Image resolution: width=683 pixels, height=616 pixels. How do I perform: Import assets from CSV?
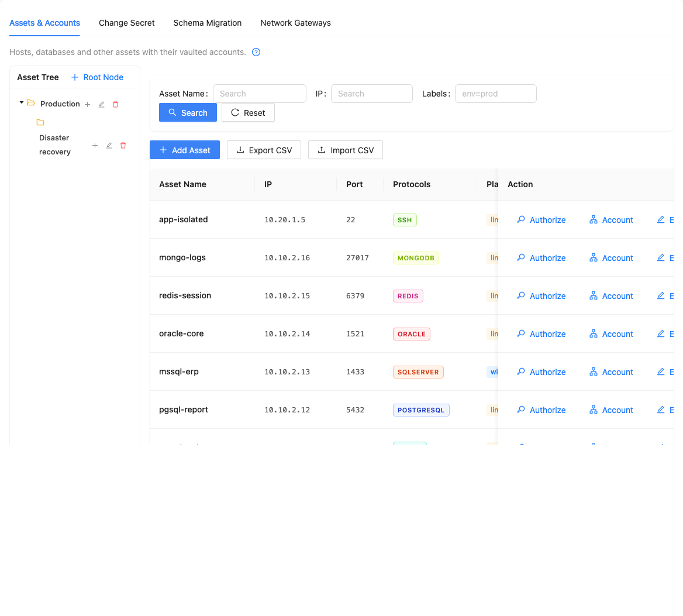tap(346, 150)
